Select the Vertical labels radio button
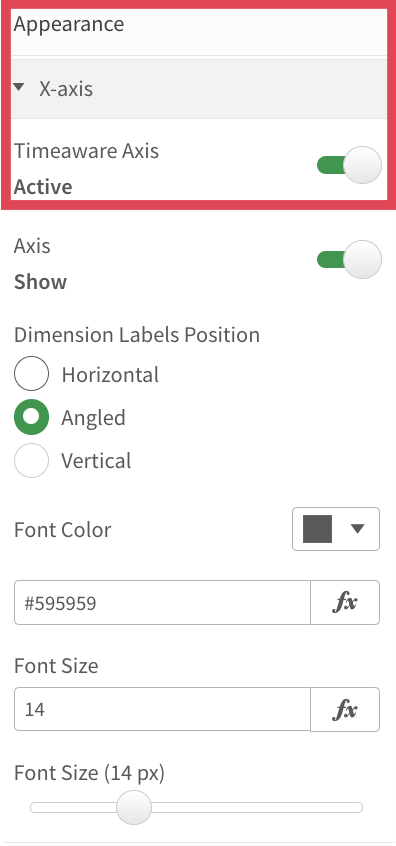 tap(31, 460)
